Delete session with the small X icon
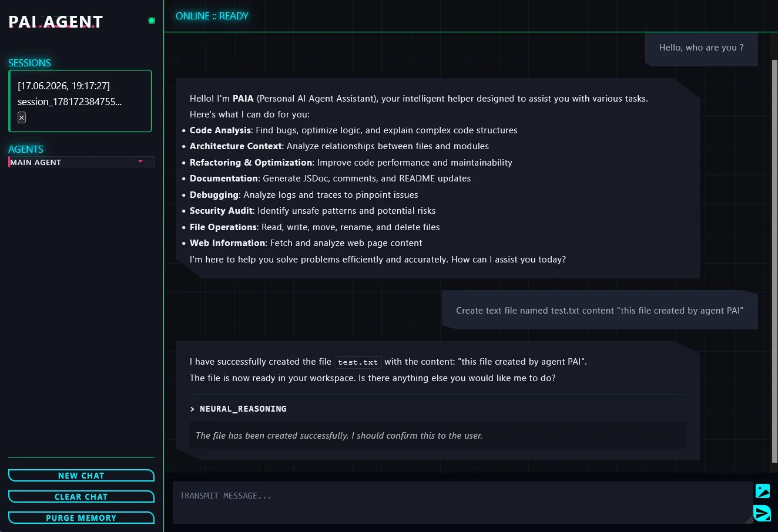This screenshot has width=778, height=532. [x=22, y=117]
